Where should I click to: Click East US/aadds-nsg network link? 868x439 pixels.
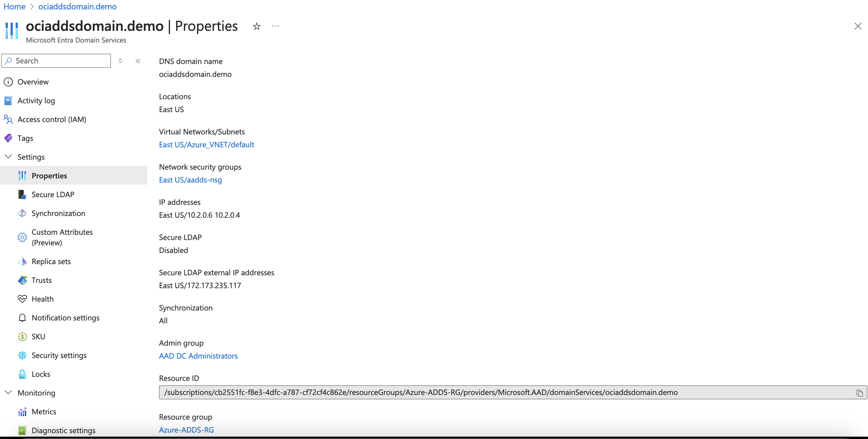pyautogui.click(x=190, y=180)
